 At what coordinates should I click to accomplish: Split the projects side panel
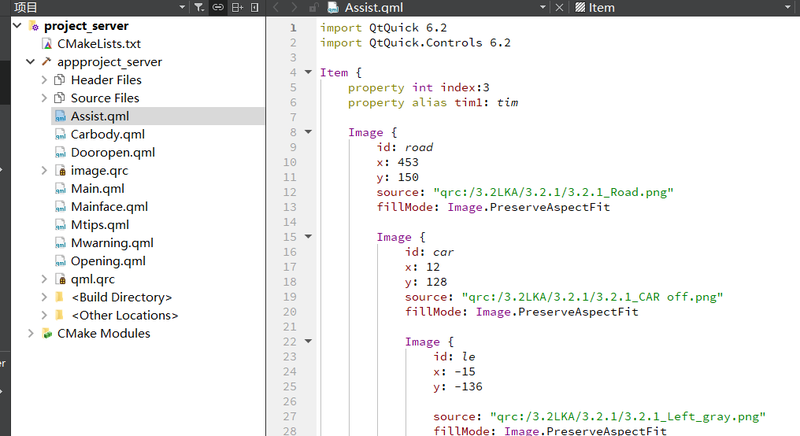point(237,8)
